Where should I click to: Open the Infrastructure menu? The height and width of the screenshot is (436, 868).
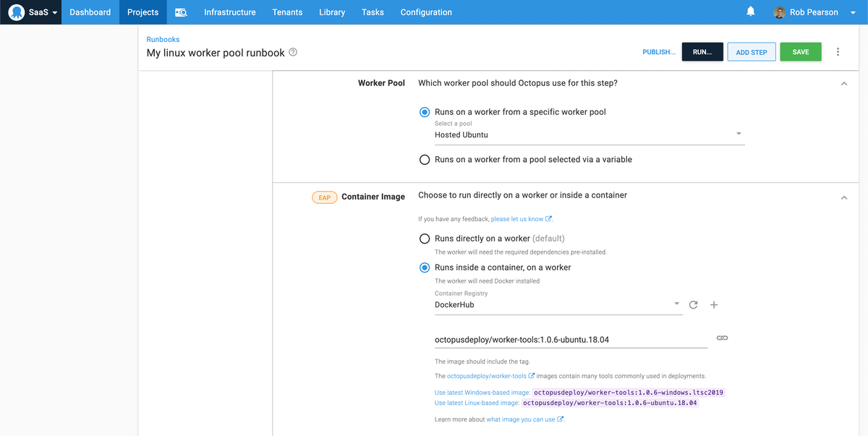point(229,12)
